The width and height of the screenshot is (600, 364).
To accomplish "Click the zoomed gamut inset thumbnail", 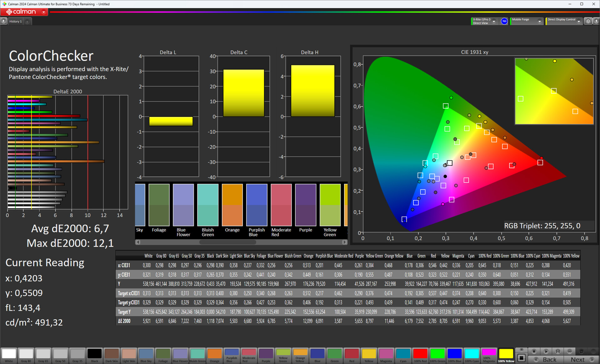I will pyautogui.click(x=554, y=91).
